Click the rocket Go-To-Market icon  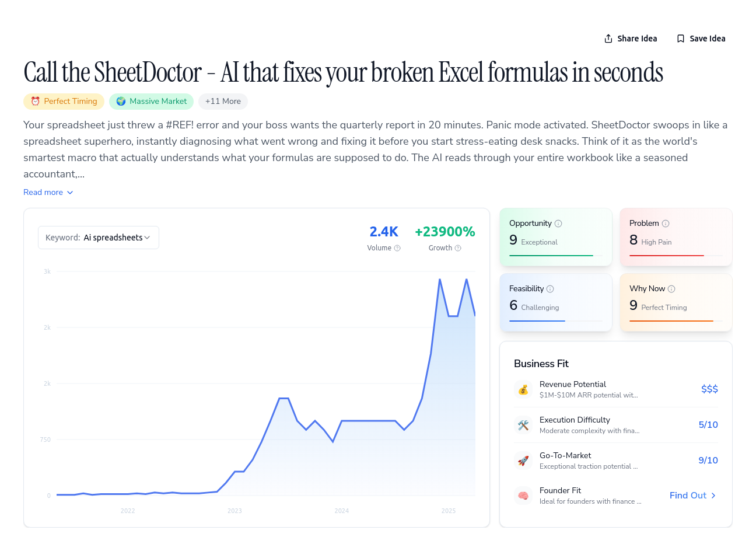(x=523, y=461)
